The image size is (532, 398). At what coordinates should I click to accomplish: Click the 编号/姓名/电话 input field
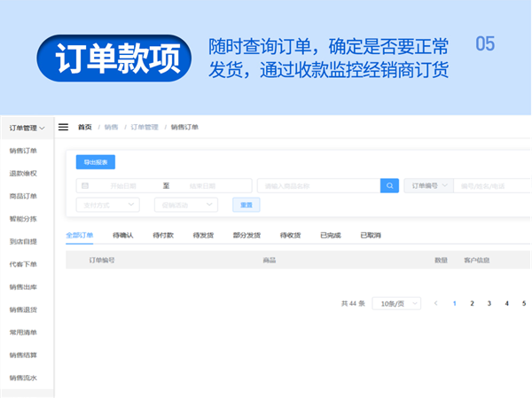click(x=493, y=185)
